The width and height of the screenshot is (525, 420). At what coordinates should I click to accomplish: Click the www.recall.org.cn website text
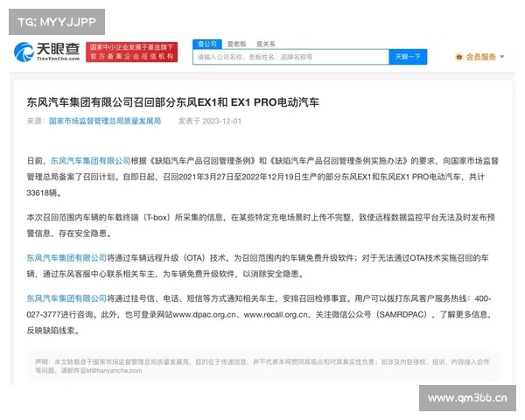coord(276,315)
